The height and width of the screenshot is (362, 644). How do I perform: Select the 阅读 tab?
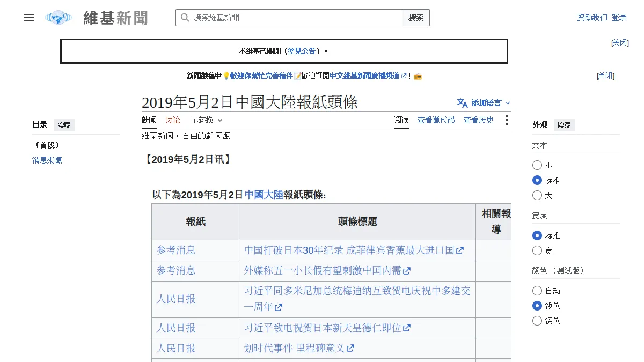pos(401,120)
